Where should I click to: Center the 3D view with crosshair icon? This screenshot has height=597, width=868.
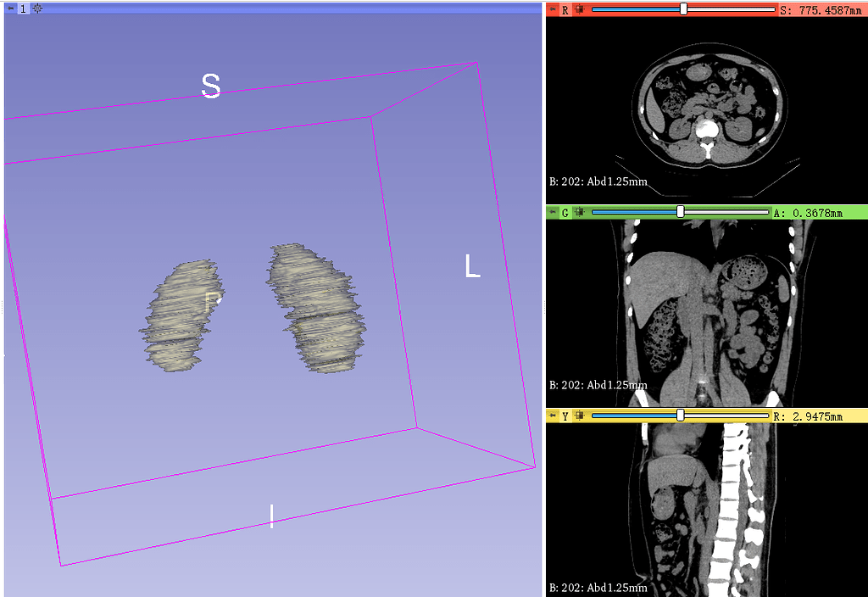click(37, 8)
